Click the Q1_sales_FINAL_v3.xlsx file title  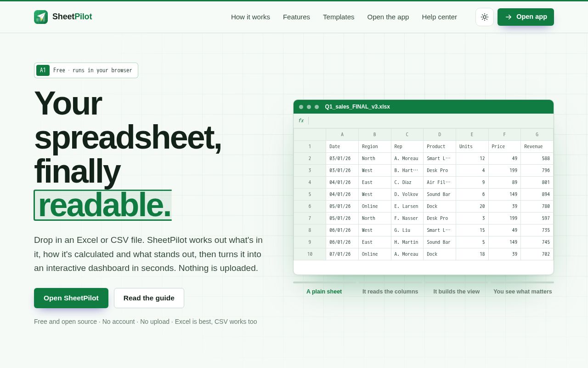click(357, 107)
